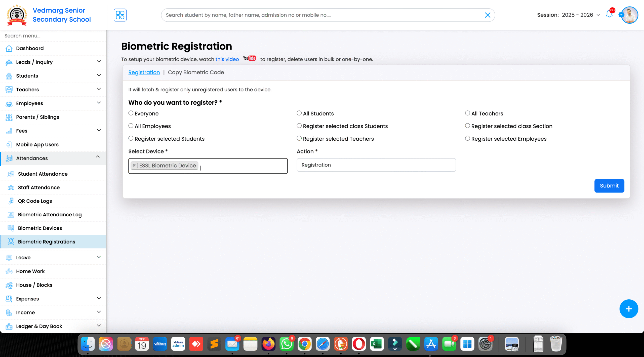Image resolution: width=644 pixels, height=357 pixels.
Task: Click the Search menu input field
Action: 53,36
